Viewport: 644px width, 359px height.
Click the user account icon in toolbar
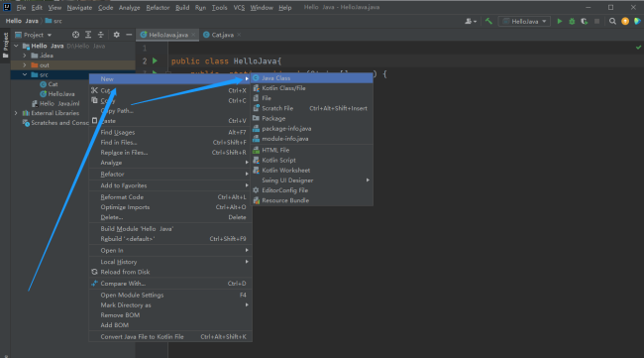[470, 21]
